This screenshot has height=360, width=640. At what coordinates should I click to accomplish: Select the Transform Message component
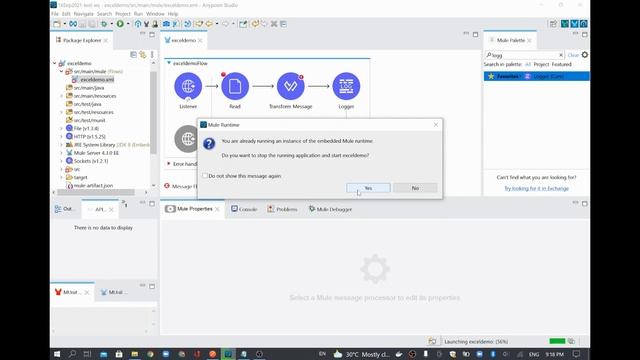(290, 86)
